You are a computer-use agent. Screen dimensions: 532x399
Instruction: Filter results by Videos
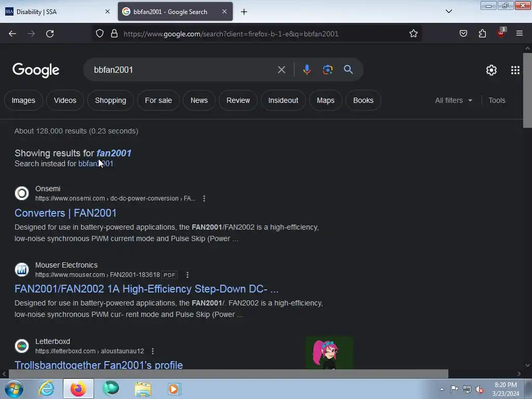tap(65, 100)
